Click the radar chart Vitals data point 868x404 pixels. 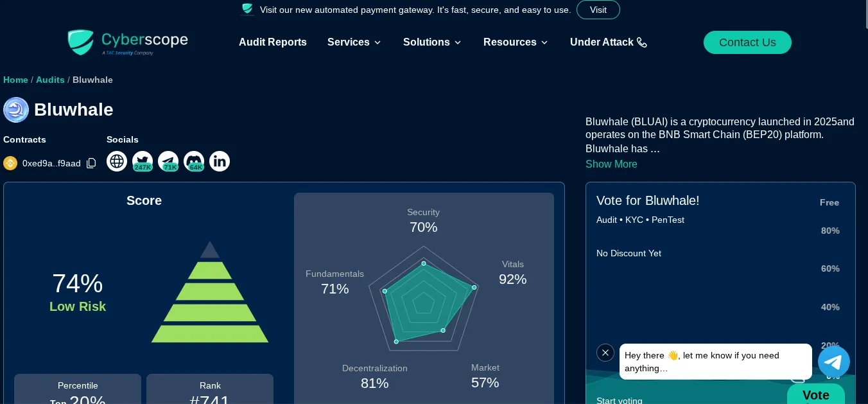(x=474, y=287)
